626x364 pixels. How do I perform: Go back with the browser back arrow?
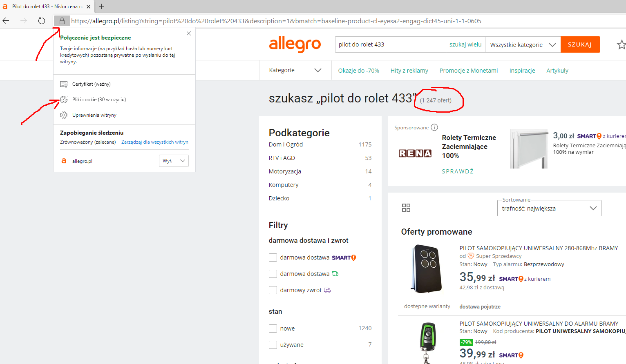pos(6,21)
